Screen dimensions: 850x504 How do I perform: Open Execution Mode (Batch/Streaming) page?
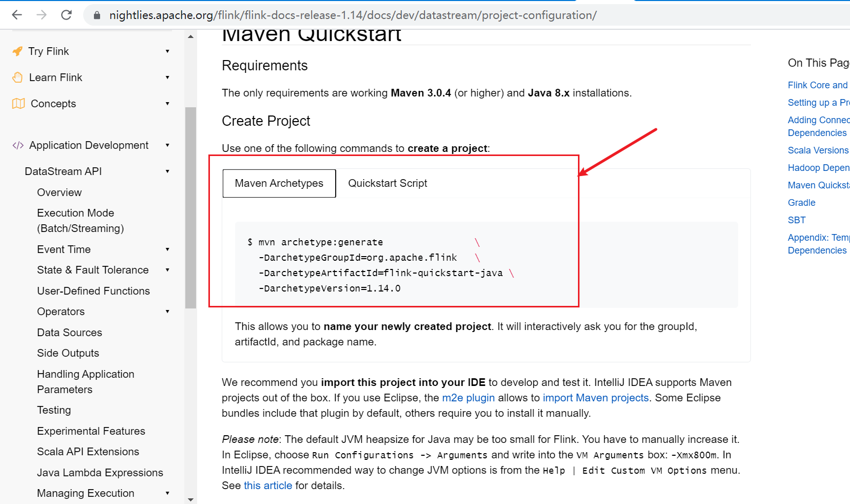[81, 221]
